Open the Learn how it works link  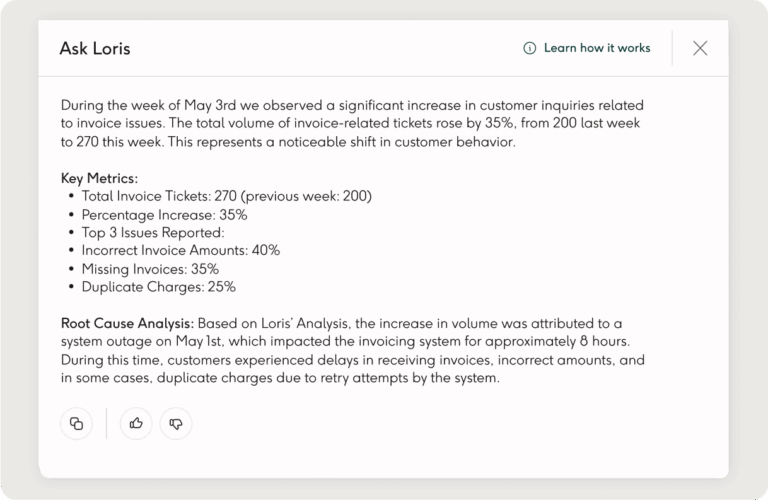click(x=596, y=48)
